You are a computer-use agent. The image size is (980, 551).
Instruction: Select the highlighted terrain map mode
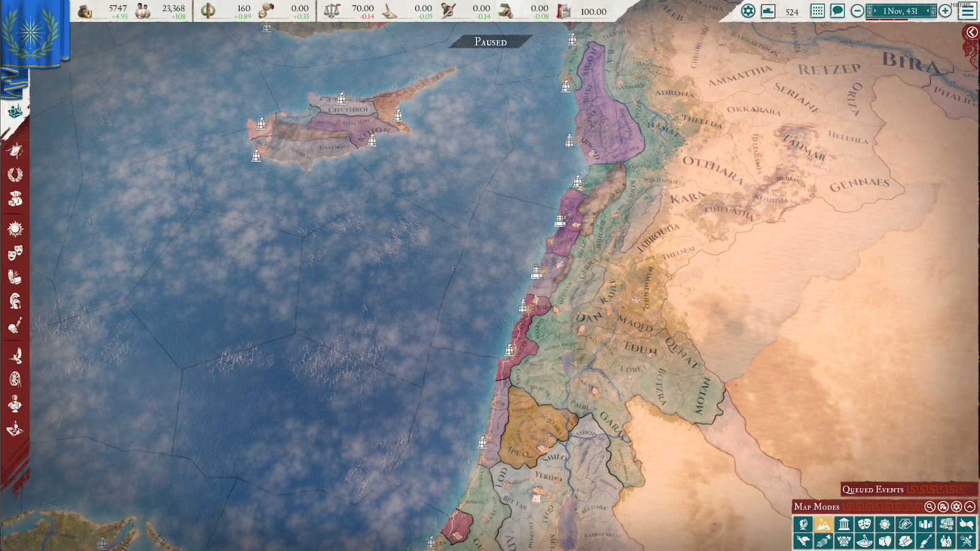point(823,524)
